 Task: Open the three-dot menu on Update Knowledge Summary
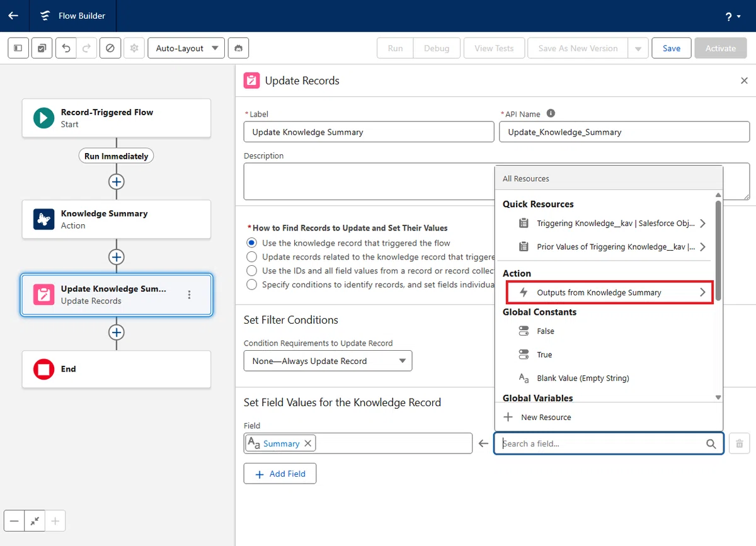190,295
